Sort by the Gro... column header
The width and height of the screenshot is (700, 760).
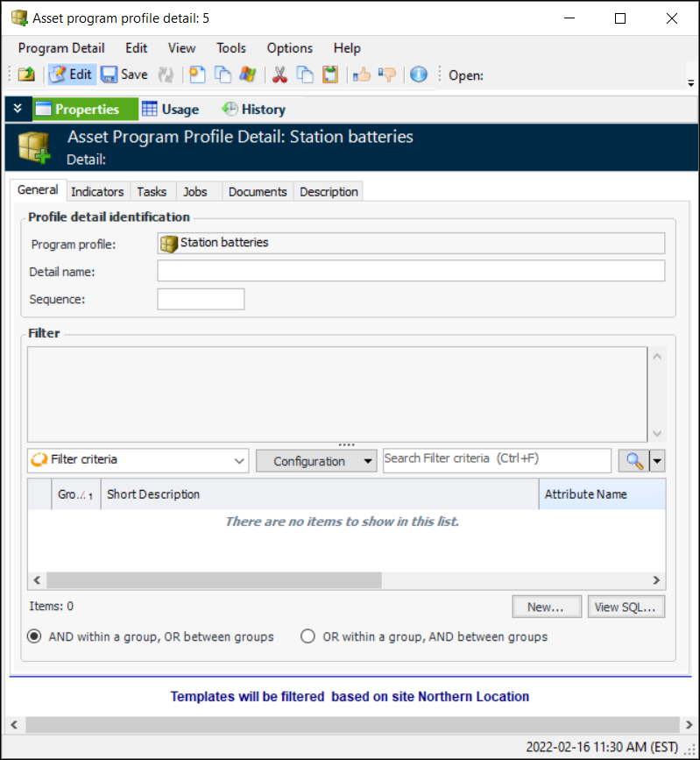pos(76,494)
